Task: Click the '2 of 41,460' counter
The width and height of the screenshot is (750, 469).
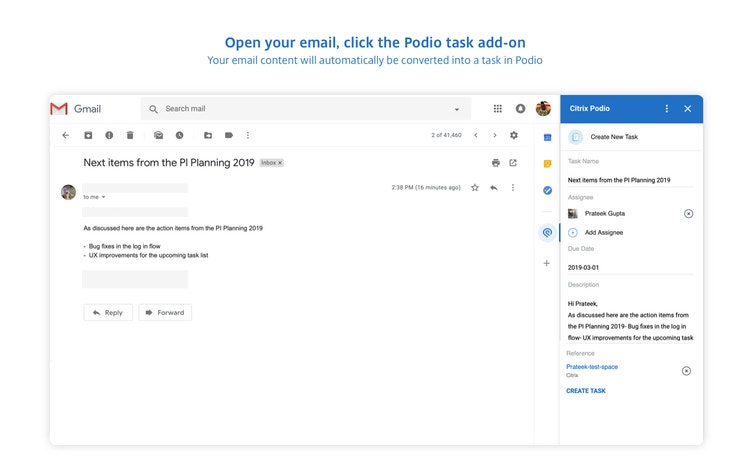Action: click(x=446, y=135)
